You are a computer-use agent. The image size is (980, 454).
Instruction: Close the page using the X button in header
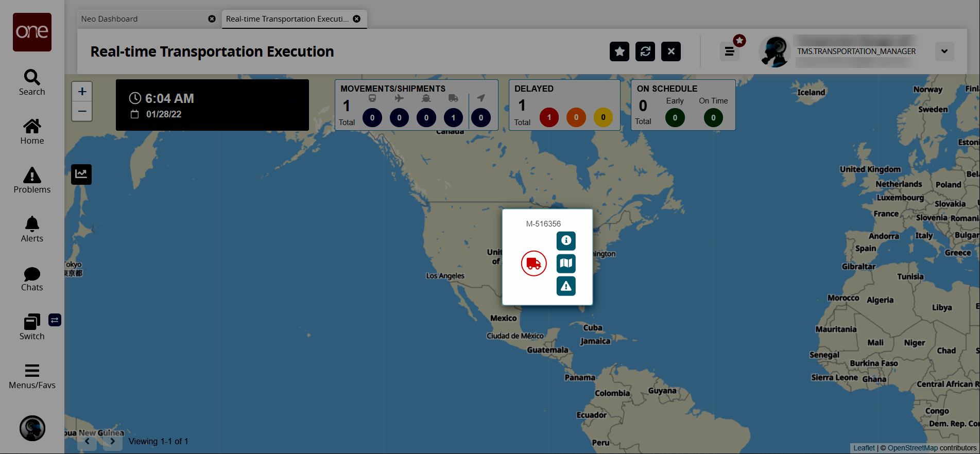click(671, 51)
